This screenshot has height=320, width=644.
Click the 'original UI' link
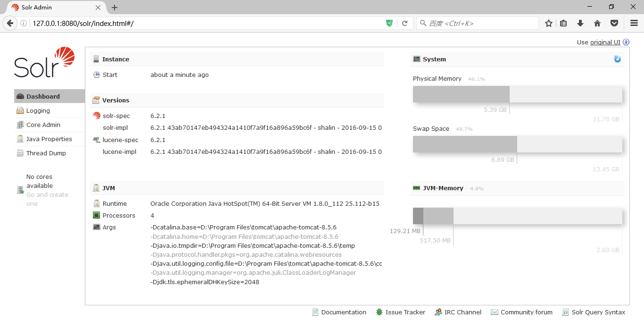(605, 42)
